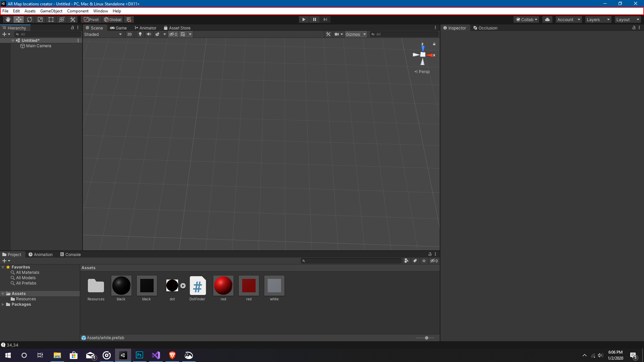Viewport: 644px width, 362px height.
Task: Toggle scene grid visibility
Action: pyautogui.click(x=183, y=34)
